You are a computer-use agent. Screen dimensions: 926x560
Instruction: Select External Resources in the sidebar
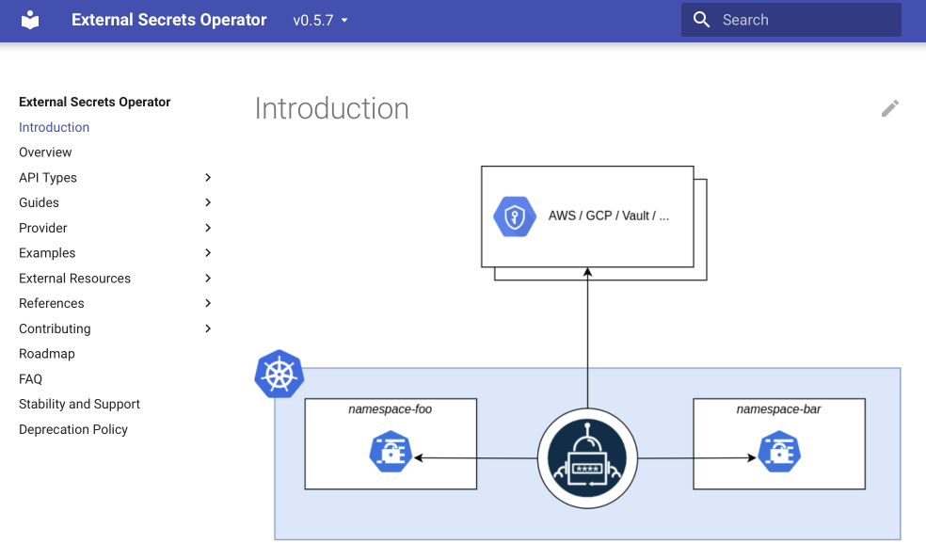pyautogui.click(x=75, y=279)
